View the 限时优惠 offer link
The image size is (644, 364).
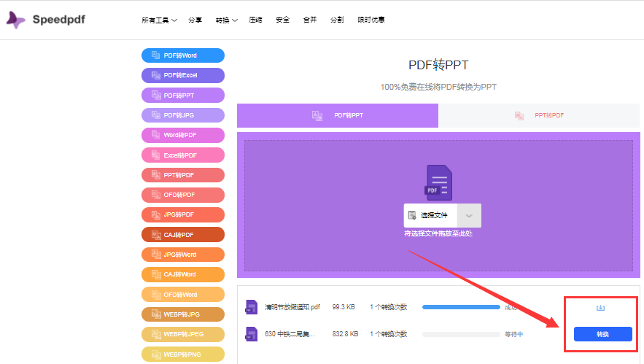pyautogui.click(x=371, y=20)
